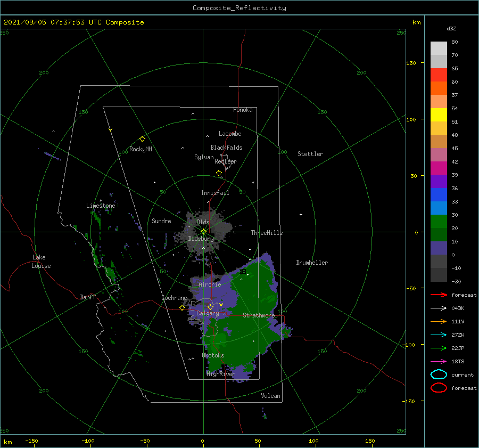Click the green 20–30 dBZ swatch

pos(439,222)
